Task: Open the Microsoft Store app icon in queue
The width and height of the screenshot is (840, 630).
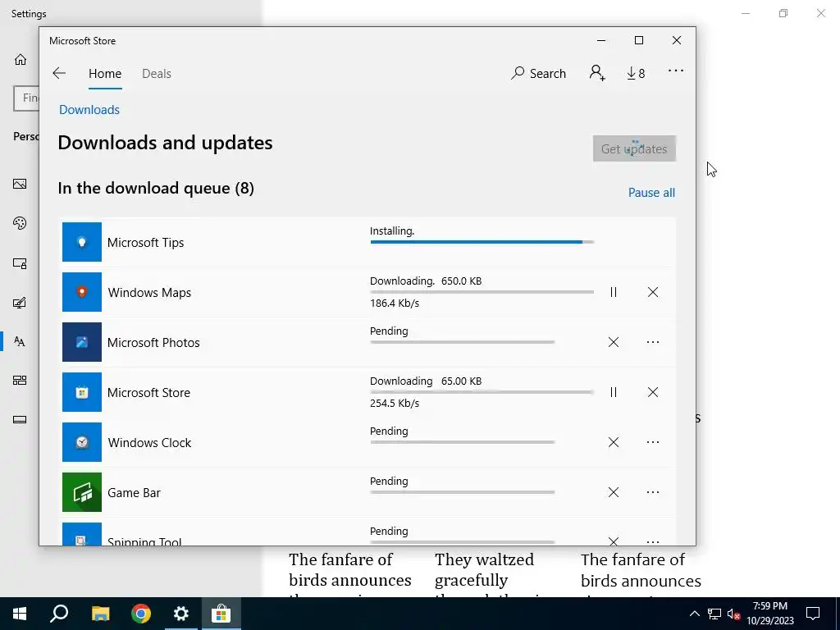Action: (82, 392)
